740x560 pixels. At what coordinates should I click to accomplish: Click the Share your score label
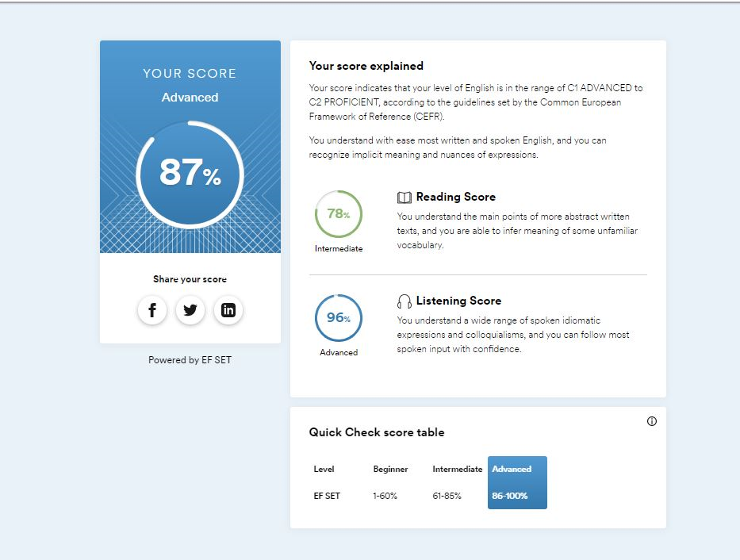[x=190, y=279]
